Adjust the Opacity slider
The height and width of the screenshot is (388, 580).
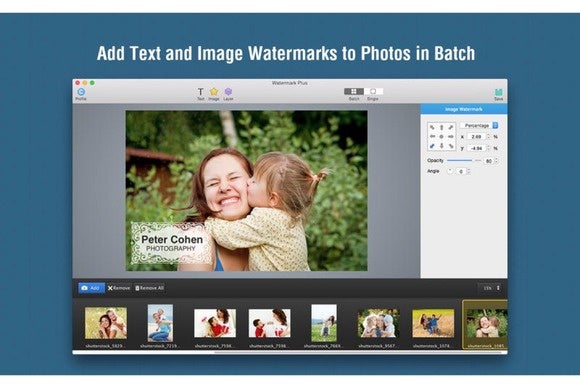point(464,161)
